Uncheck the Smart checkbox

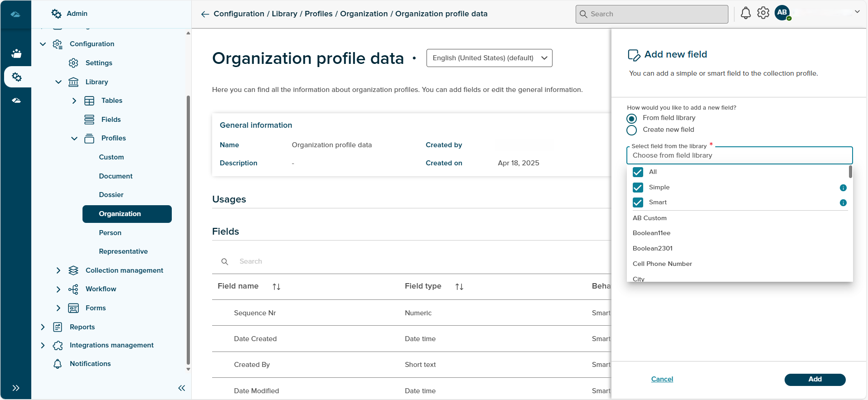(x=638, y=202)
